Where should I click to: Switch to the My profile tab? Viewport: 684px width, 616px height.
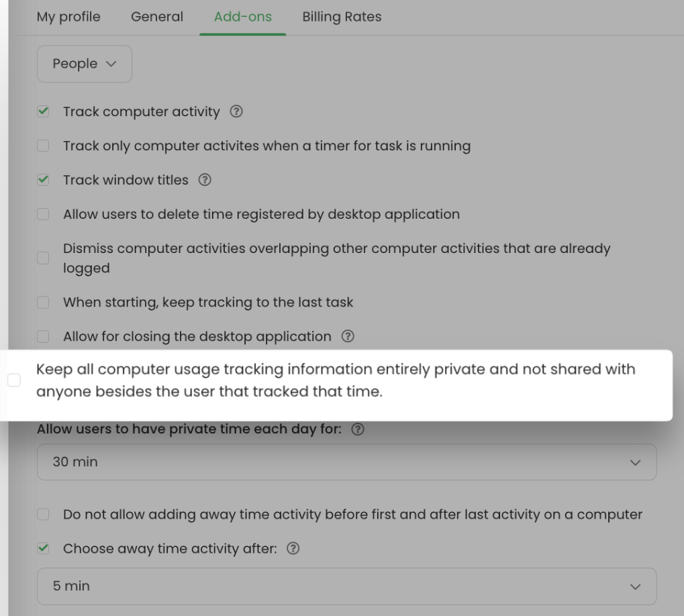point(68,17)
